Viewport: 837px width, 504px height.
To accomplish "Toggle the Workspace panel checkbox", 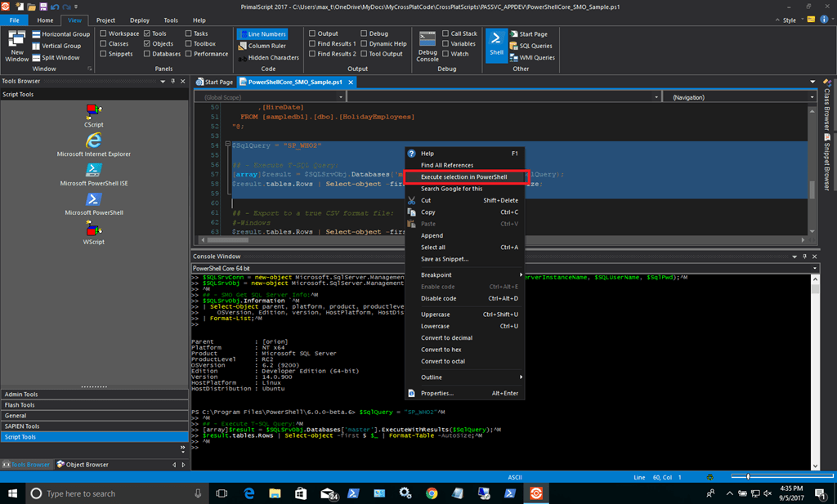I will pyautogui.click(x=103, y=33).
